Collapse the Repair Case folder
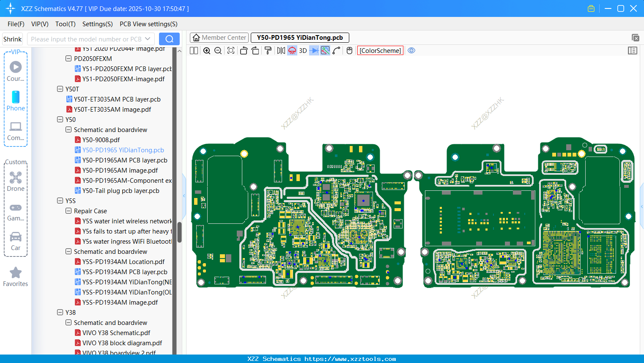Viewport: 644px width, 363px height. (69, 211)
